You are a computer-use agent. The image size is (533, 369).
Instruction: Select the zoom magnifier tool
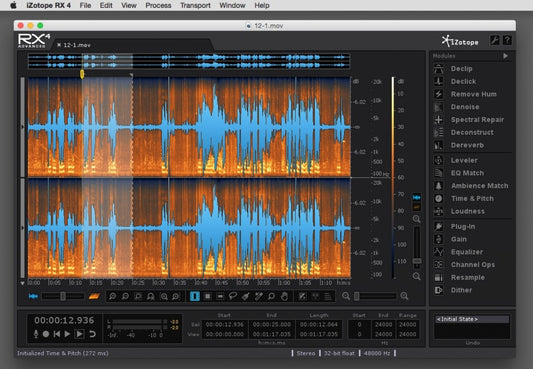pyautogui.click(x=271, y=296)
